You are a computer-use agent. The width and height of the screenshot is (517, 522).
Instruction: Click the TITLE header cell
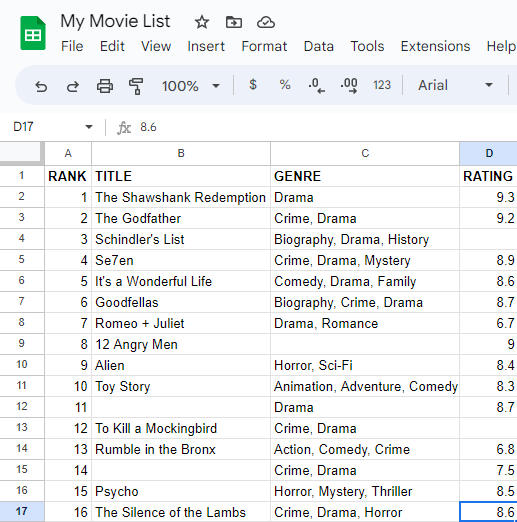pos(181,176)
